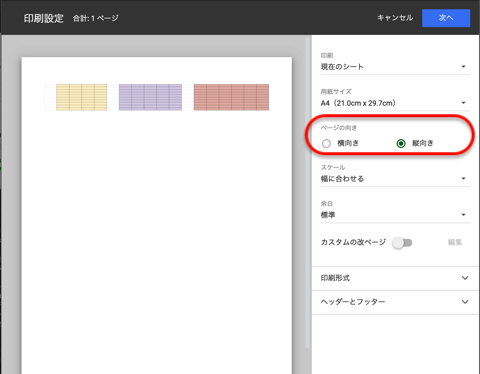Click the 次へ (Next) button
Viewport: 480px width, 374px height.
(x=446, y=18)
